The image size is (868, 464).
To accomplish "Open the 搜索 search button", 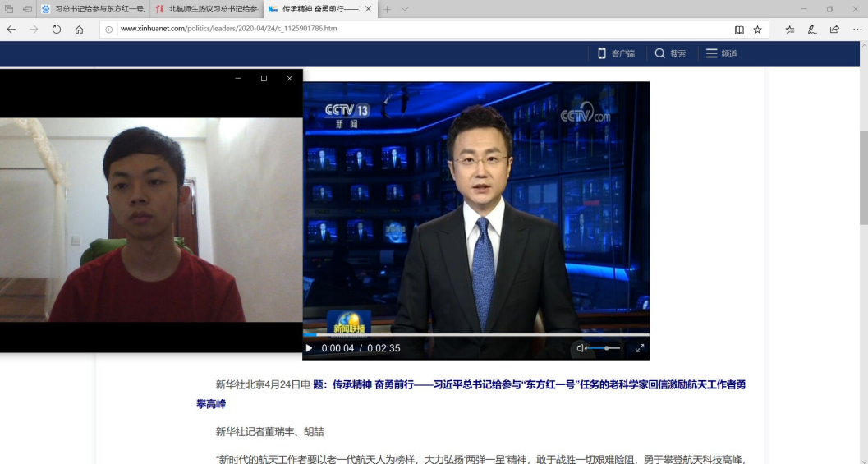I will click(x=670, y=53).
